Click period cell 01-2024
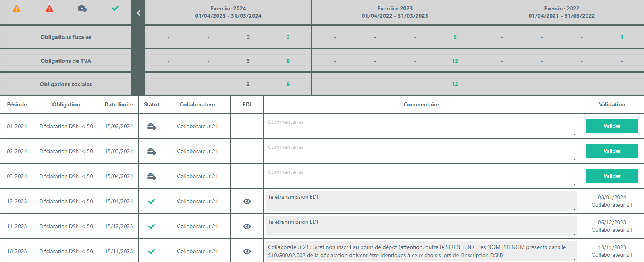 pos(17,126)
